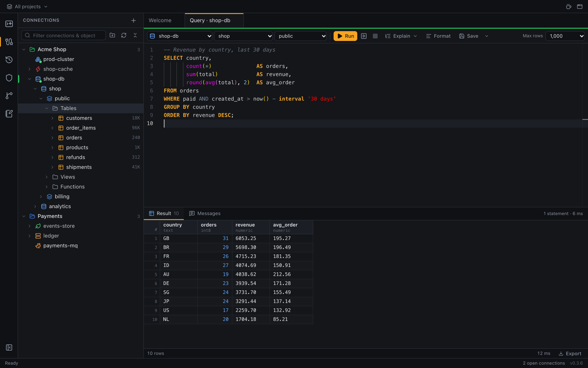Viewport: 588px width, 368px height.
Task: Open the shop-db connection dropdown
Action: [180, 36]
